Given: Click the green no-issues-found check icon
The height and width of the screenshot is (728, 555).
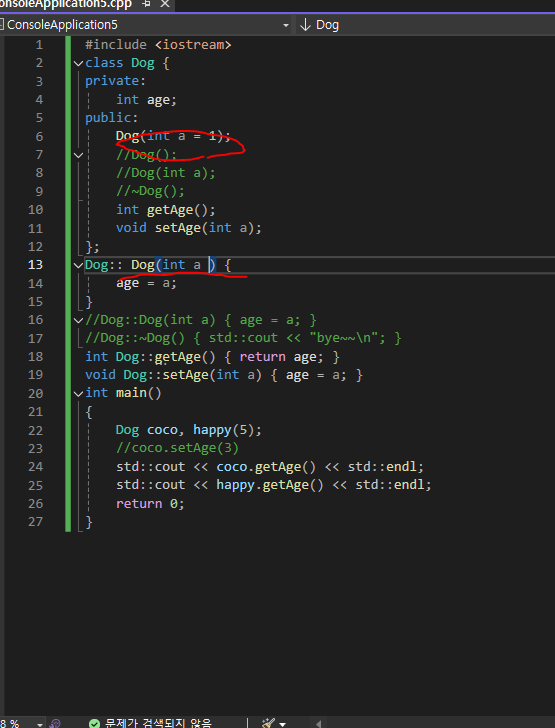Looking at the screenshot, I should (x=94, y=723).
